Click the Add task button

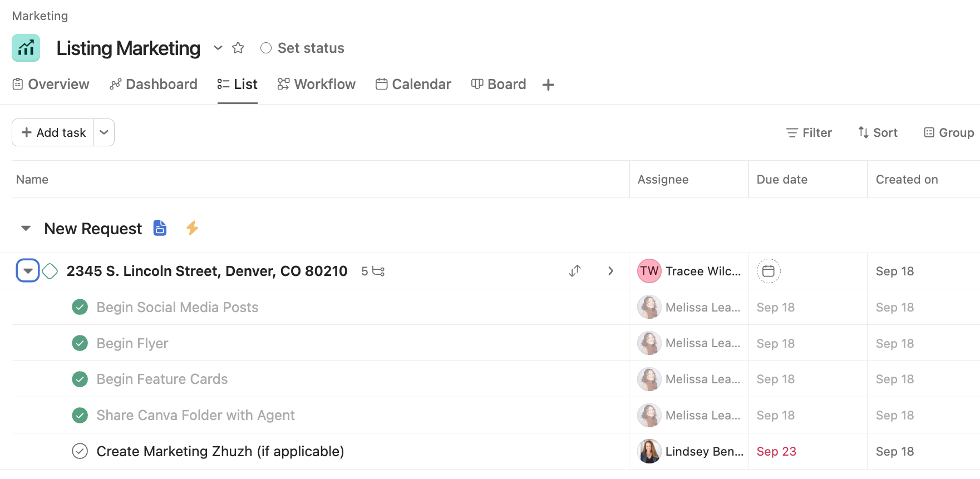tap(54, 132)
